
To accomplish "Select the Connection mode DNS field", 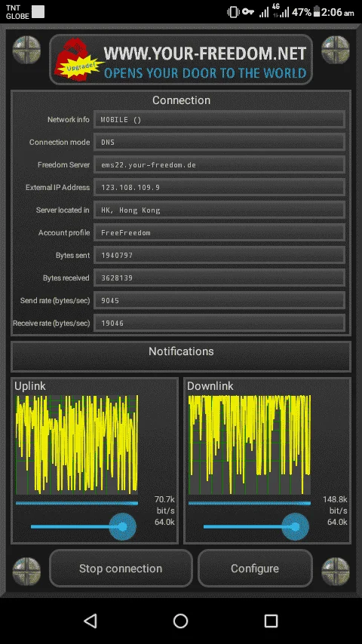I will tap(219, 143).
